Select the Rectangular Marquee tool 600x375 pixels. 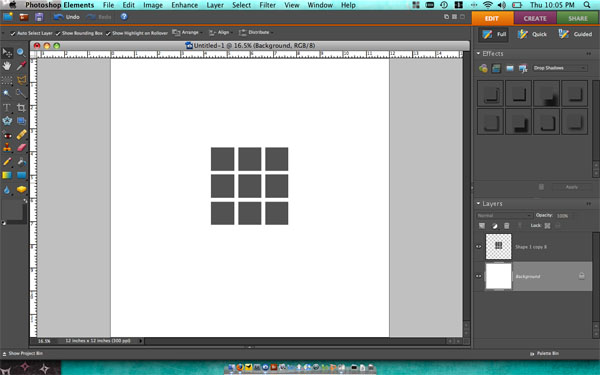(7, 80)
